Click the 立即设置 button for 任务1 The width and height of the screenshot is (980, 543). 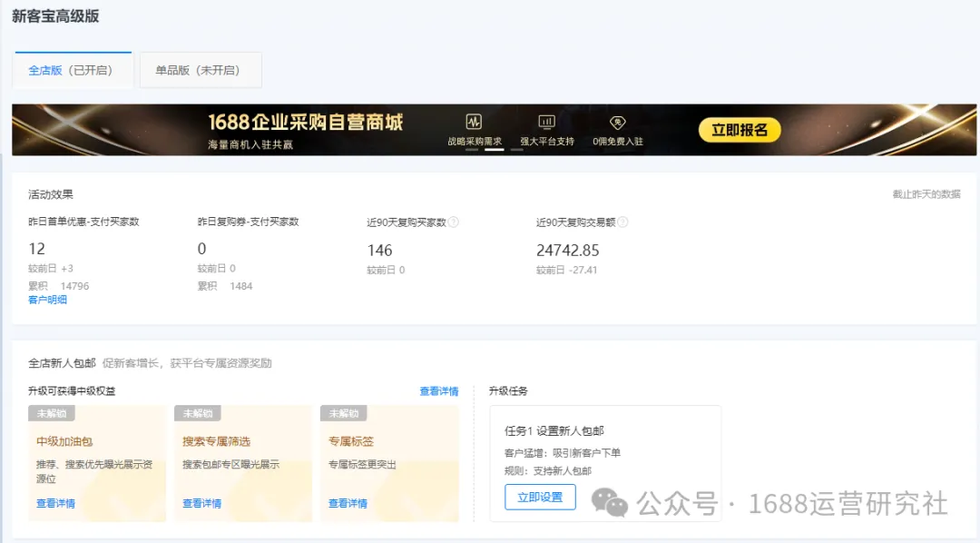tap(540, 498)
